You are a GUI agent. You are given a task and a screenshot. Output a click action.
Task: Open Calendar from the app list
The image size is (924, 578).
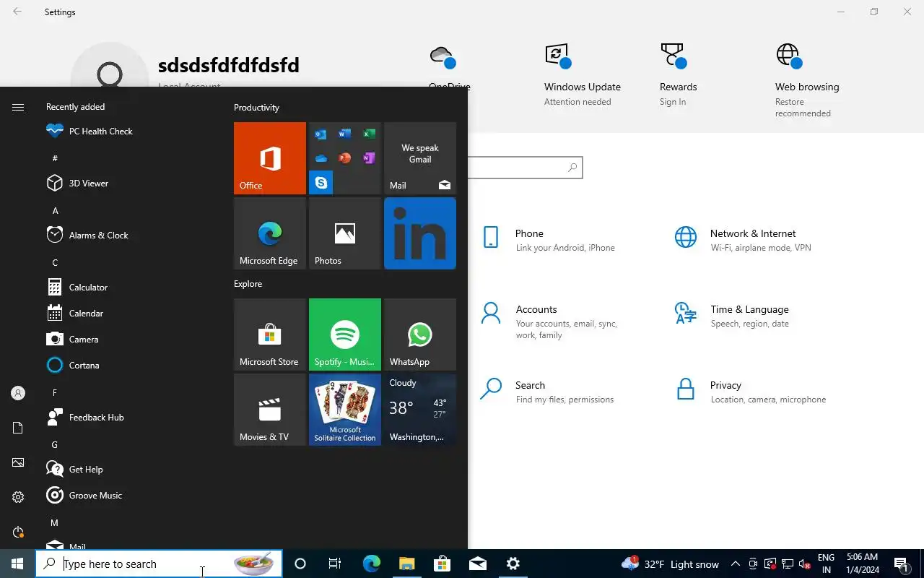point(128,314)
